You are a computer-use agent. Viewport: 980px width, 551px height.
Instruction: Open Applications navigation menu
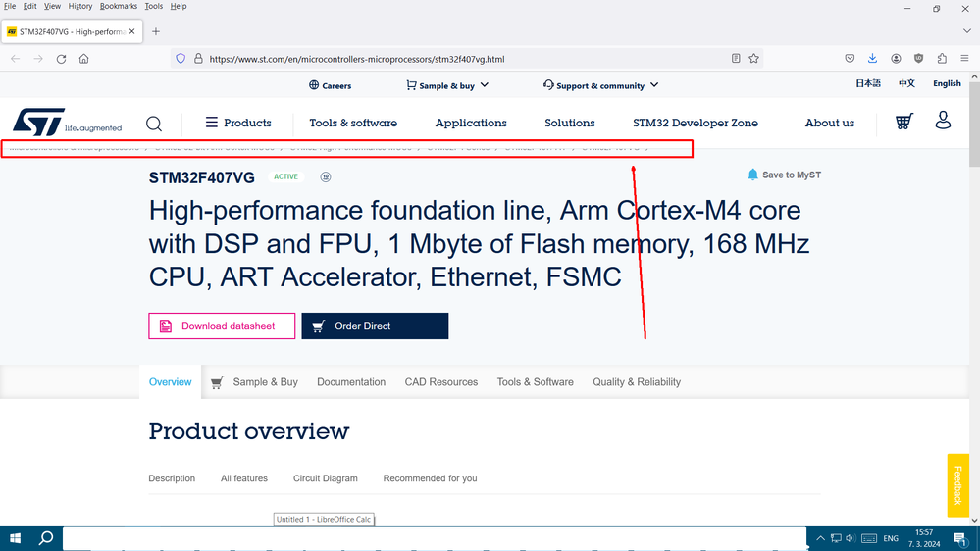(471, 124)
